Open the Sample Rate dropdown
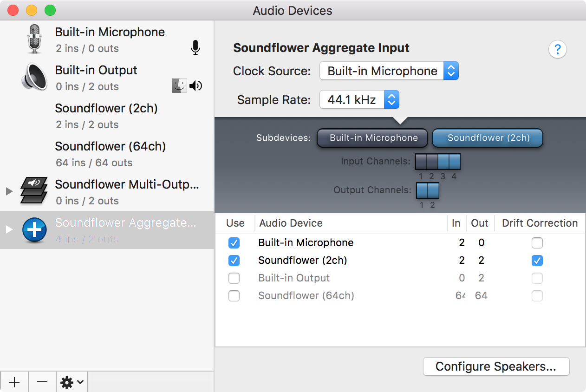This screenshot has width=586, height=392. click(x=391, y=99)
